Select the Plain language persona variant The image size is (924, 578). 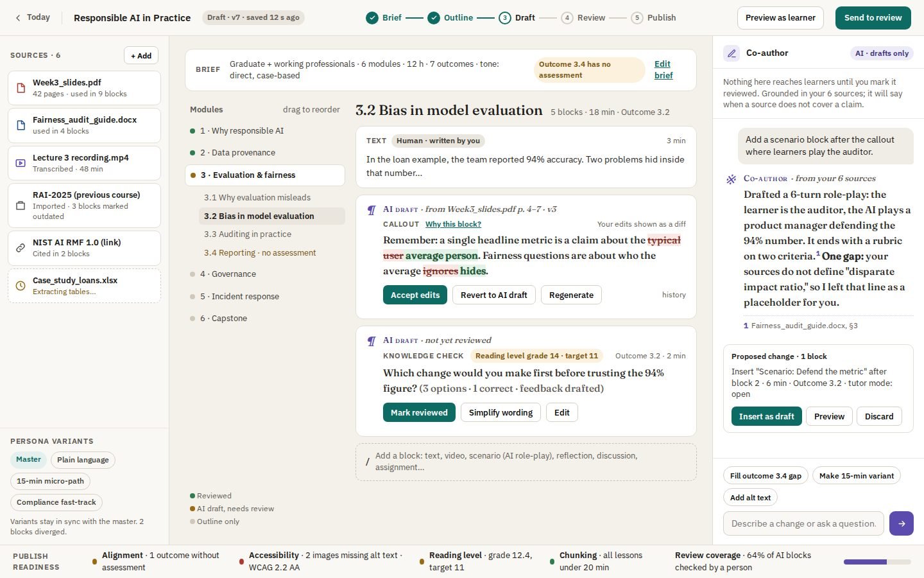coord(83,460)
